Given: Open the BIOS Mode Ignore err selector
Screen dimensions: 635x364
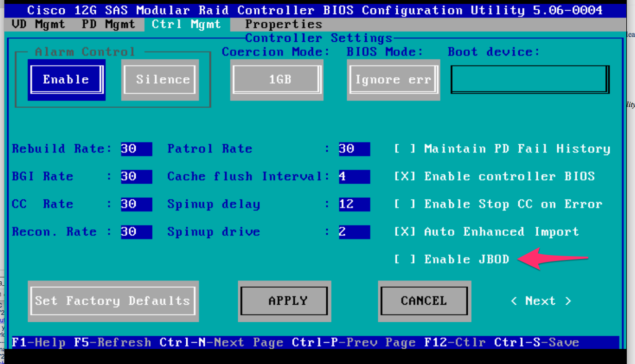Looking at the screenshot, I should pos(393,80).
